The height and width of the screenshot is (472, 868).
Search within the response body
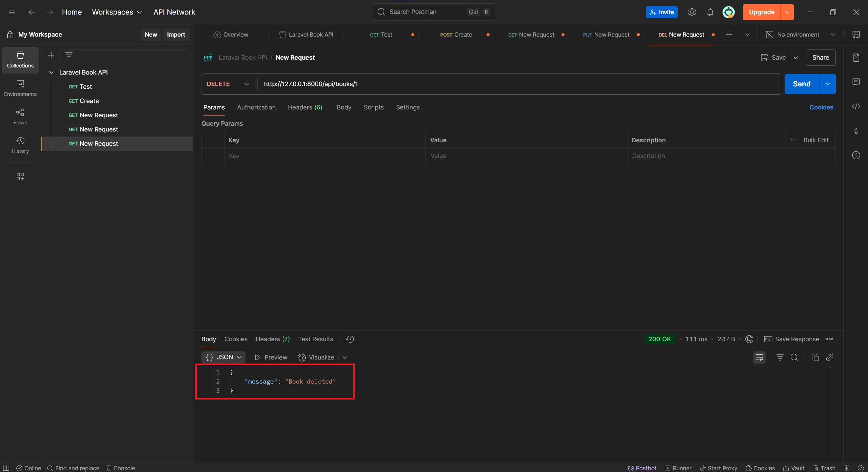794,357
